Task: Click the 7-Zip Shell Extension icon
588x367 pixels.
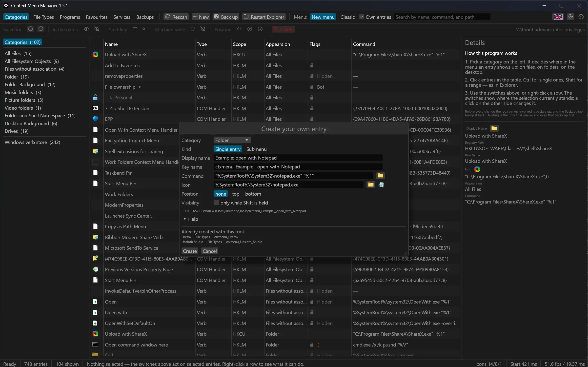Action: (95, 108)
